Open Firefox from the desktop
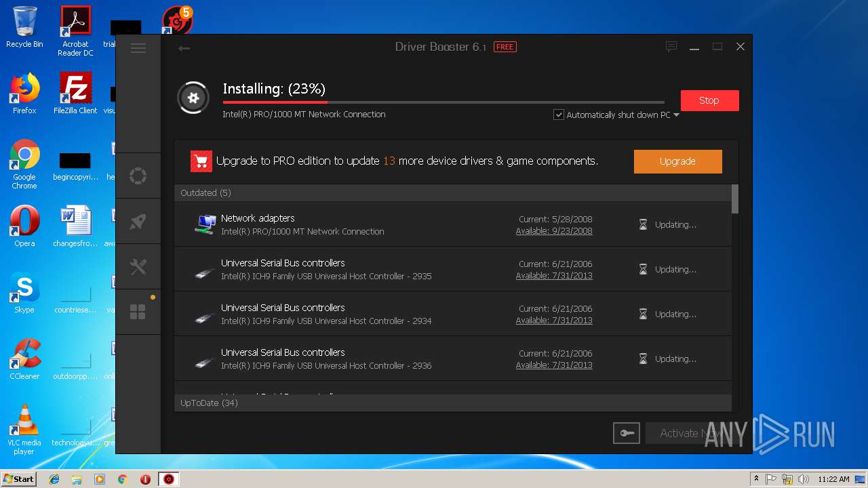868x488 pixels. [x=24, y=94]
